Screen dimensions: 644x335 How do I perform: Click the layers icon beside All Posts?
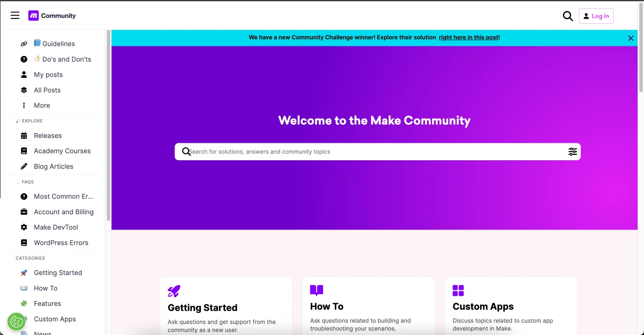point(24,90)
